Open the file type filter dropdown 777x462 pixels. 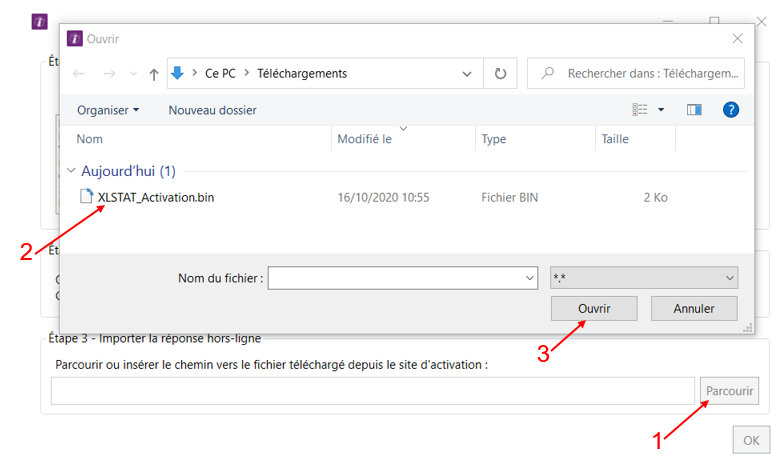(643, 278)
